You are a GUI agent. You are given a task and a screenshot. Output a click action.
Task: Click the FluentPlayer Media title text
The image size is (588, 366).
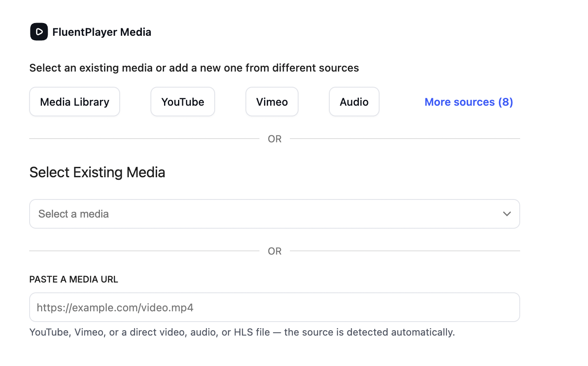(x=102, y=32)
